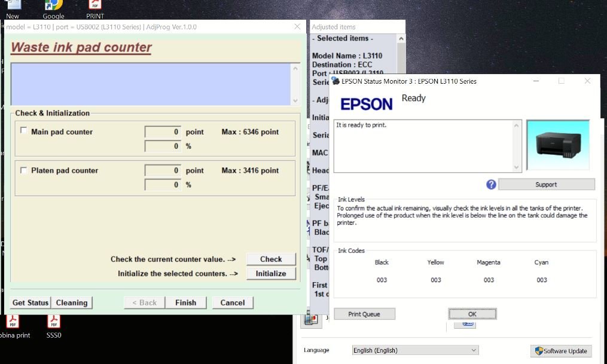Enable the Main pad counter checkbox
This screenshot has height=364, width=607.
(23, 130)
